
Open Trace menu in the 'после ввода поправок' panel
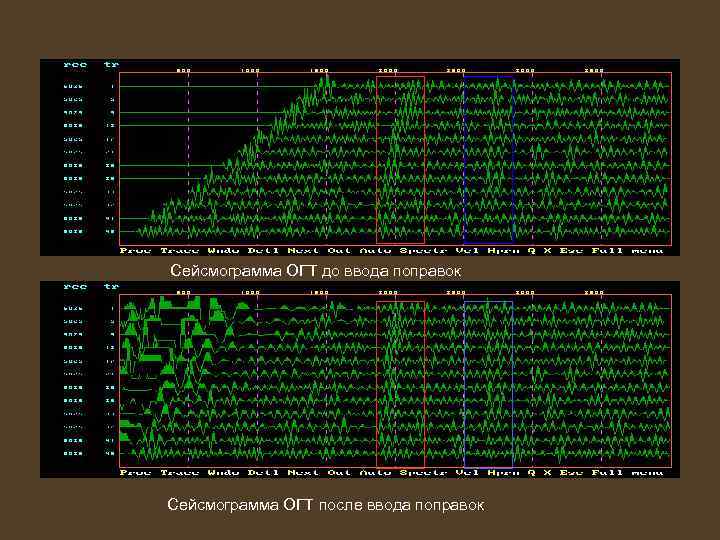(180, 472)
